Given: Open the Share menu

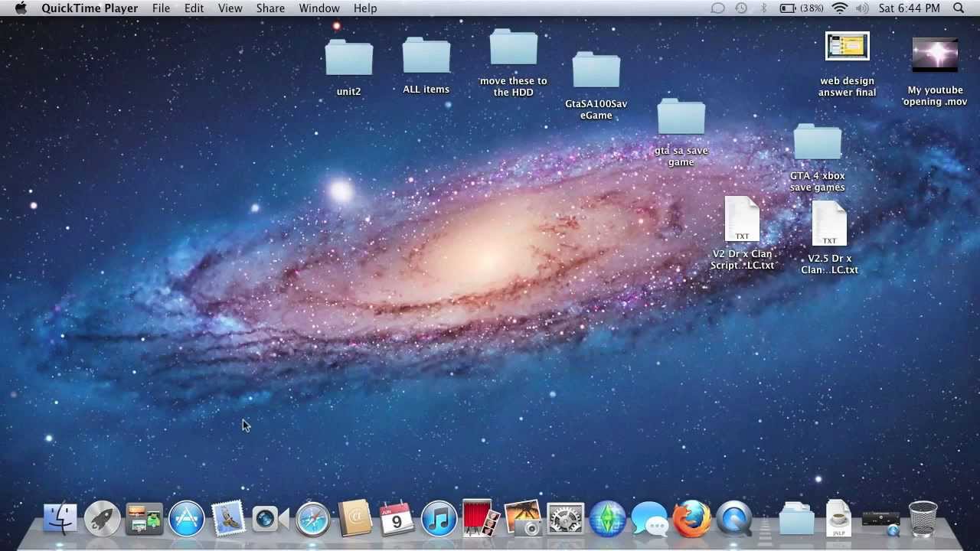Looking at the screenshot, I should coord(270,8).
